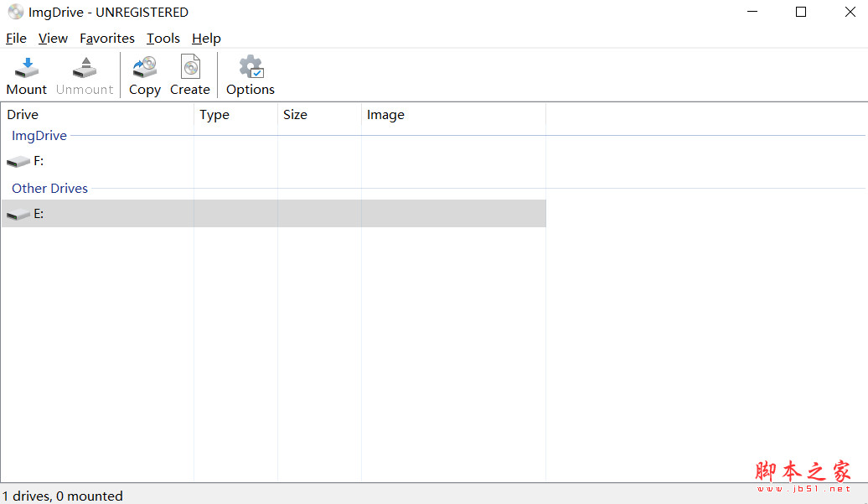
Task: Click the Create image icon
Action: pos(190,68)
